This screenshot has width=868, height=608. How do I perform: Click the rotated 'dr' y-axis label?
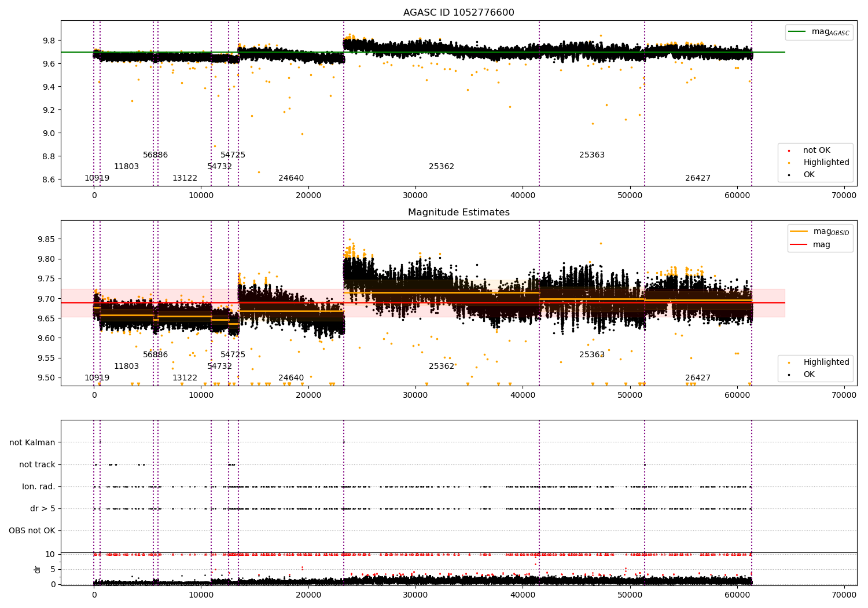(38, 569)
